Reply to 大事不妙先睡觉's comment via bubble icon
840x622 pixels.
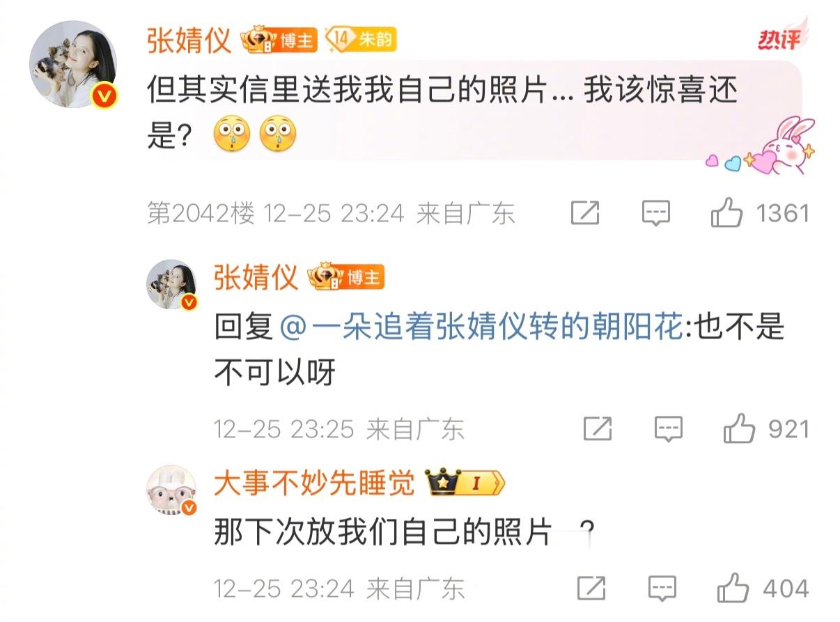pos(662,589)
